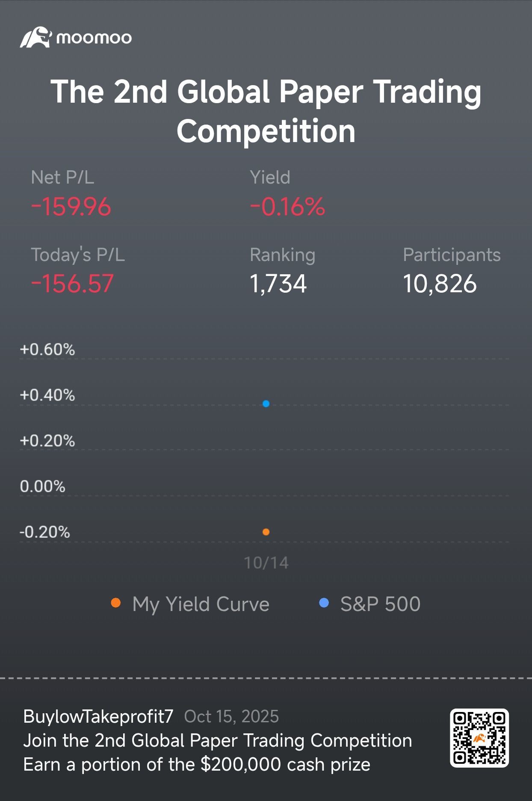Click the 10/14 date label on chart
532x801 pixels.
point(266,563)
